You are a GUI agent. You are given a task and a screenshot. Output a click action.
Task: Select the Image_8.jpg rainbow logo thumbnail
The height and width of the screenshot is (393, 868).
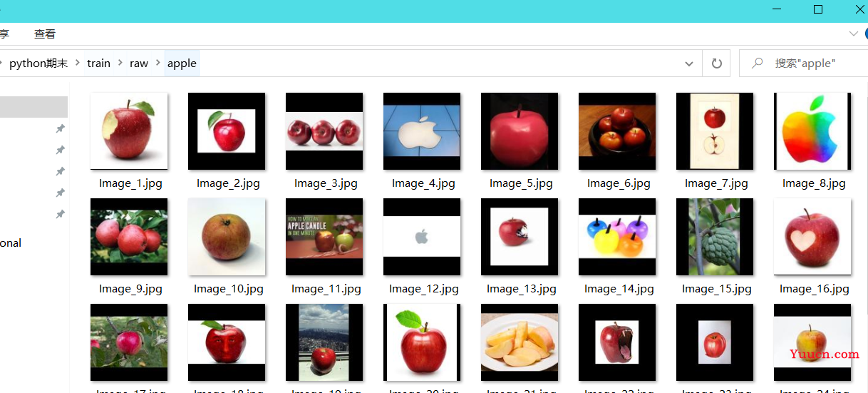tap(812, 131)
